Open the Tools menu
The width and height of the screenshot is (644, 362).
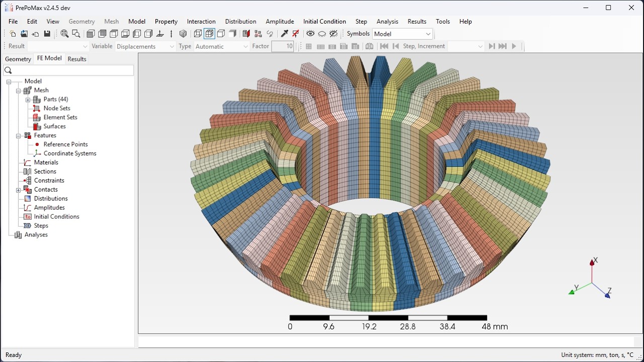[x=443, y=22]
